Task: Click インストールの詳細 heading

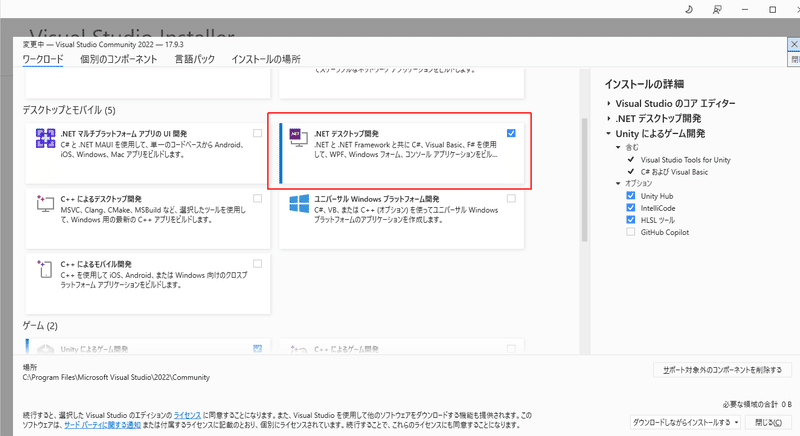Action: tap(644, 84)
